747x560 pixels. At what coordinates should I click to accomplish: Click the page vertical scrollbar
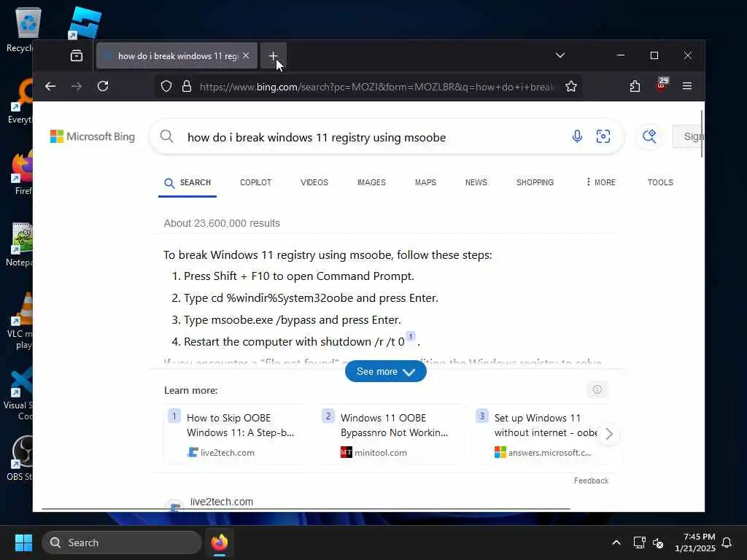click(x=702, y=134)
